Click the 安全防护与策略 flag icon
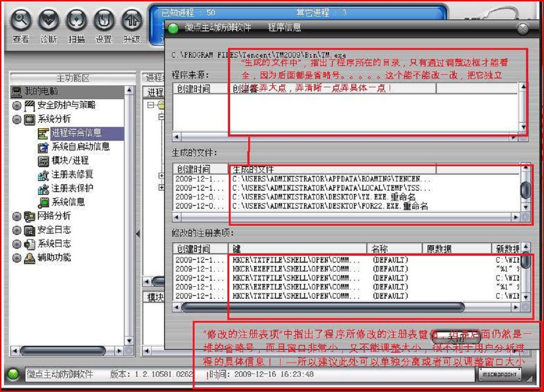 pyautogui.click(x=30, y=105)
